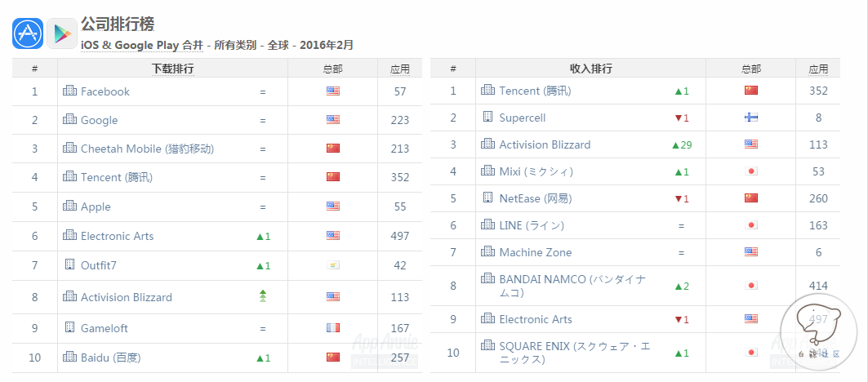Click the 下载排行 column header
Screen dimensions: 868x382
click(x=173, y=69)
